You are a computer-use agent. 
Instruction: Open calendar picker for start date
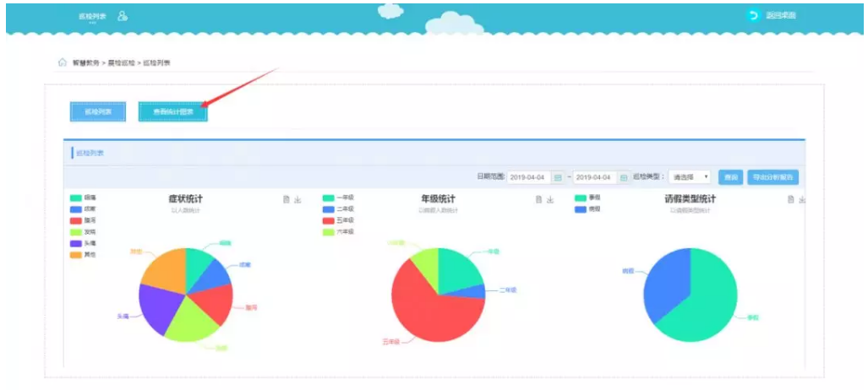558,177
